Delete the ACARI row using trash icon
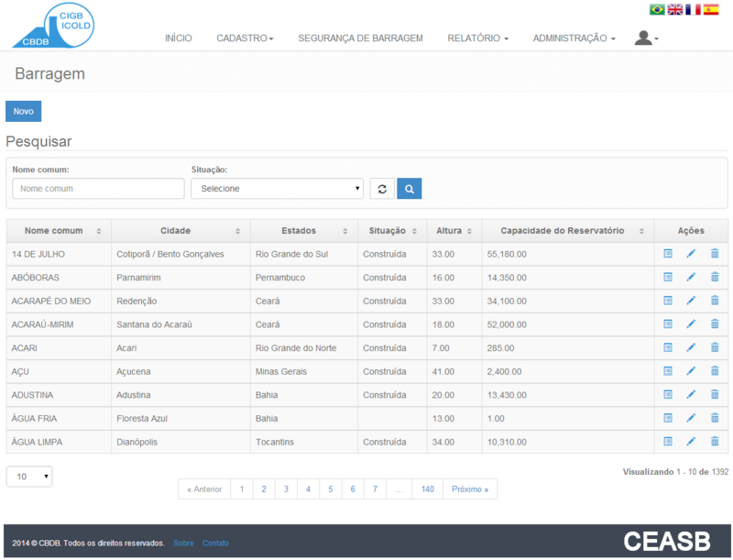The width and height of the screenshot is (733, 560). click(x=715, y=347)
